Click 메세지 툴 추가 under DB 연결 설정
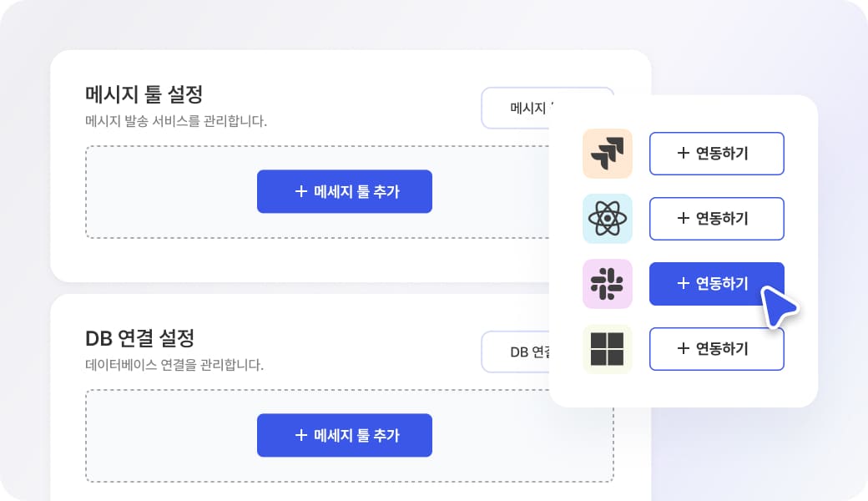The width and height of the screenshot is (868, 501). coord(345,435)
